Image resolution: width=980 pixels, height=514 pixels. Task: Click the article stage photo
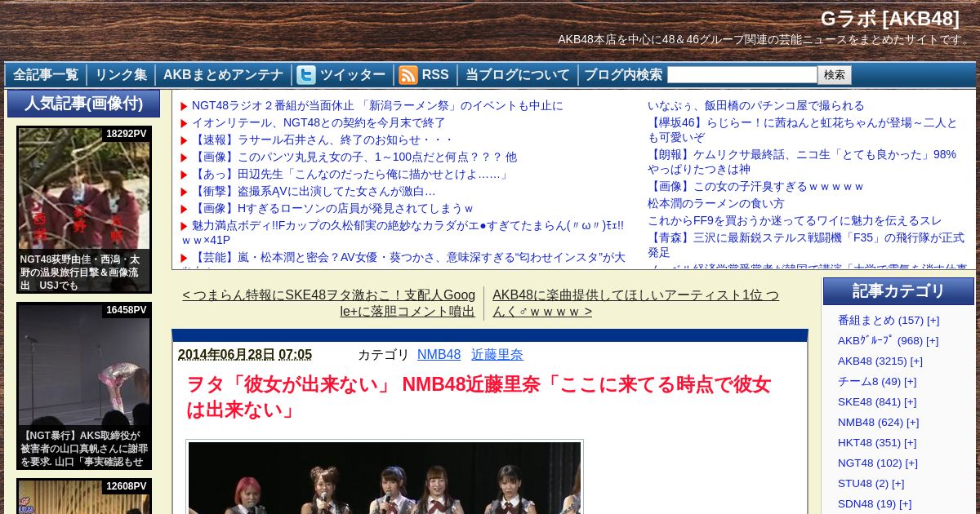click(x=385, y=477)
